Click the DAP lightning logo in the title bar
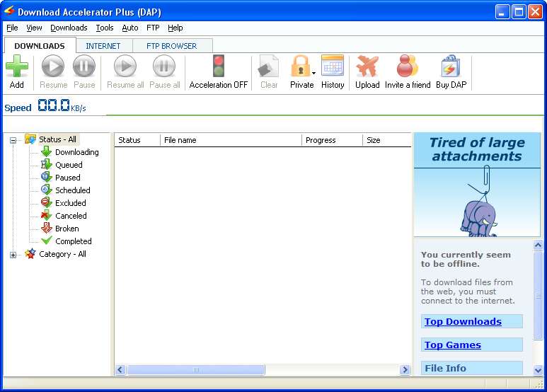 click(x=9, y=11)
